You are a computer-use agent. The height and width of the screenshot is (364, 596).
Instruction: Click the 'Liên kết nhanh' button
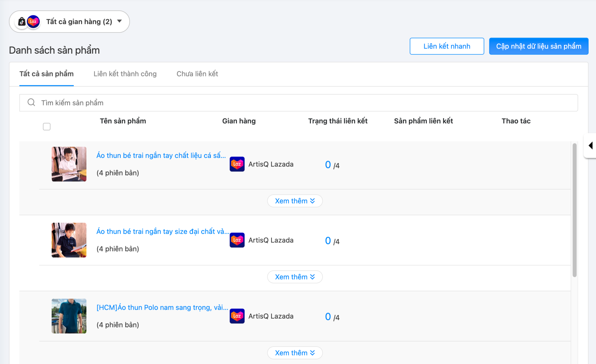coord(447,46)
